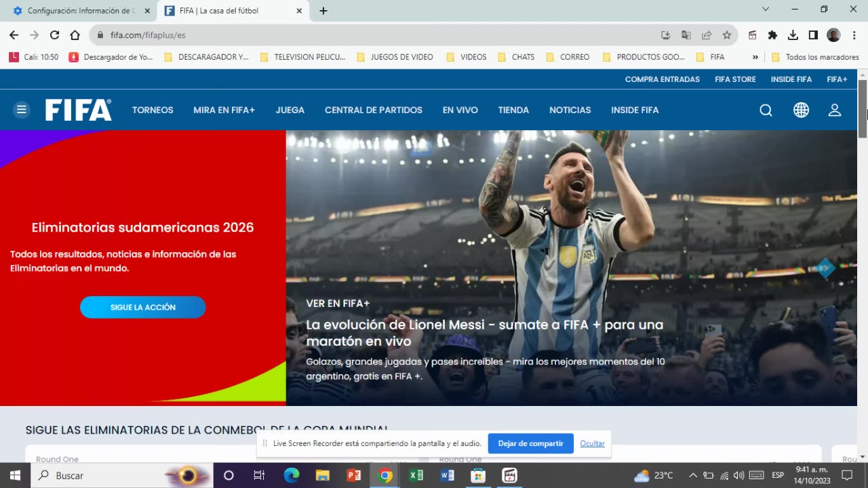
Task: Open the taskbar clock and date
Action: pos(811,476)
